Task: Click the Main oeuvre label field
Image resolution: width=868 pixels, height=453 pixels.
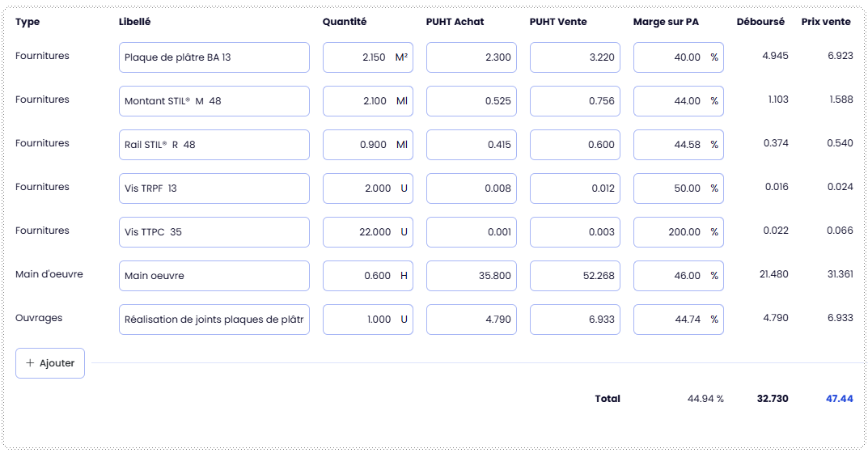Action: (214, 276)
